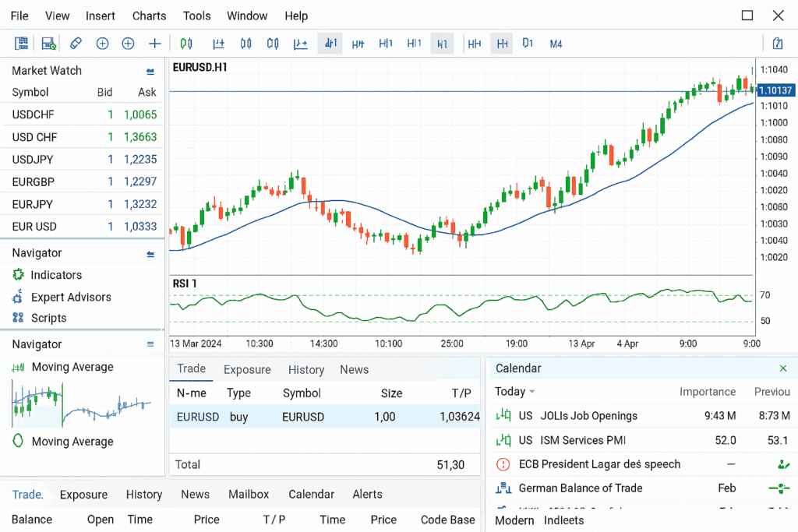798x532 pixels.
Task: Click the crosshair plus tool in toolbar
Action: point(154,44)
